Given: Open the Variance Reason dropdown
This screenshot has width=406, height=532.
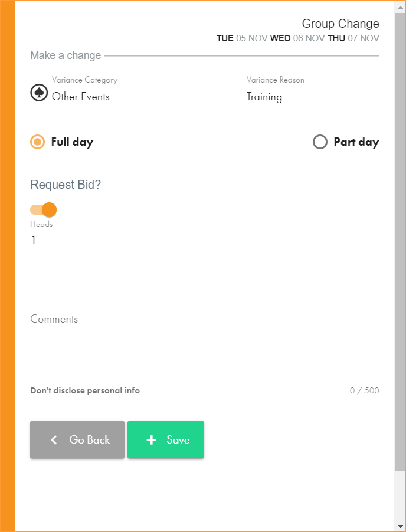Looking at the screenshot, I should coord(312,97).
